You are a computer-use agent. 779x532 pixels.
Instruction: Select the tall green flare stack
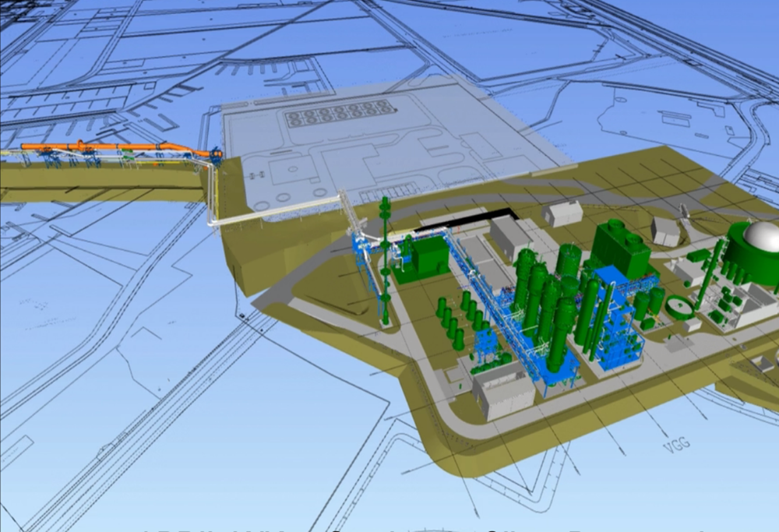(386, 259)
